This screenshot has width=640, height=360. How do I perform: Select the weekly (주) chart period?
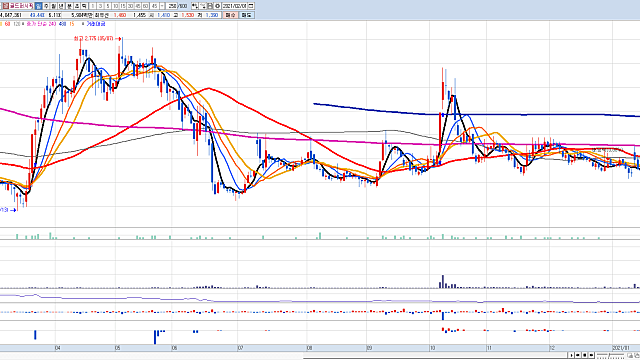[x=46, y=6]
